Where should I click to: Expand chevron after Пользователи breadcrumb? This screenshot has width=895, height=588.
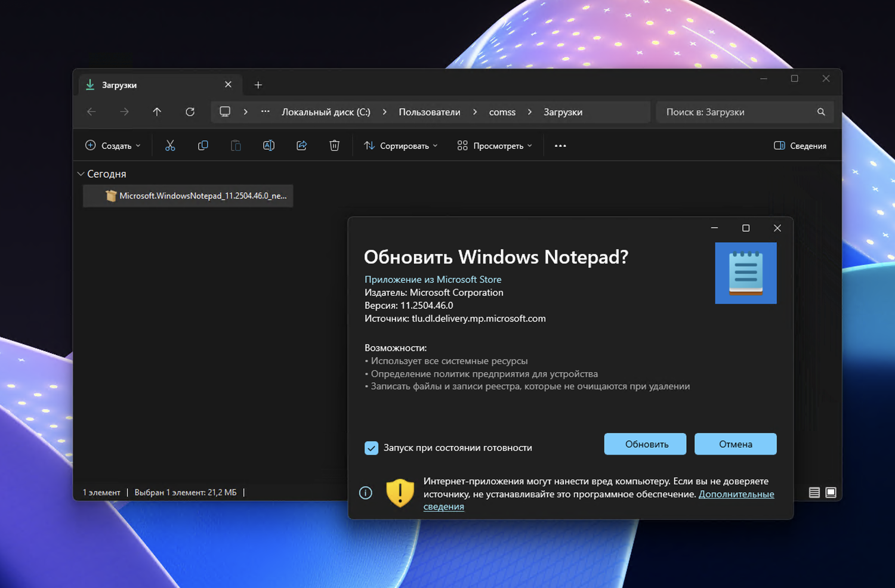[x=475, y=112]
